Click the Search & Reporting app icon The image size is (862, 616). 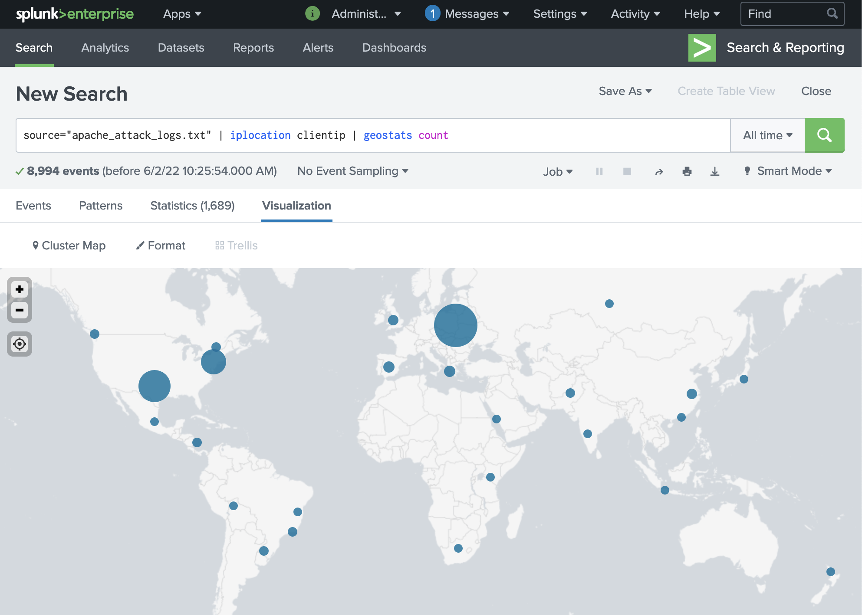pyautogui.click(x=702, y=48)
